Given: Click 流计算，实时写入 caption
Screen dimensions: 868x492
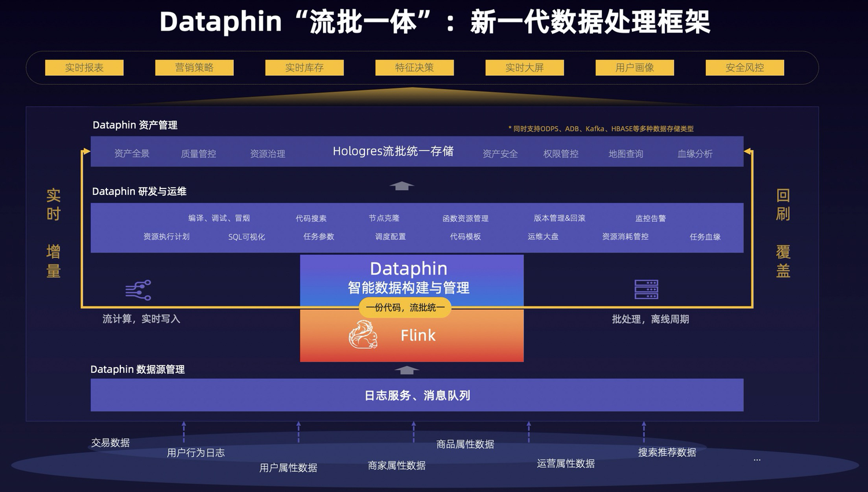Looking at the screenshot, I should [x=141, y=319].
